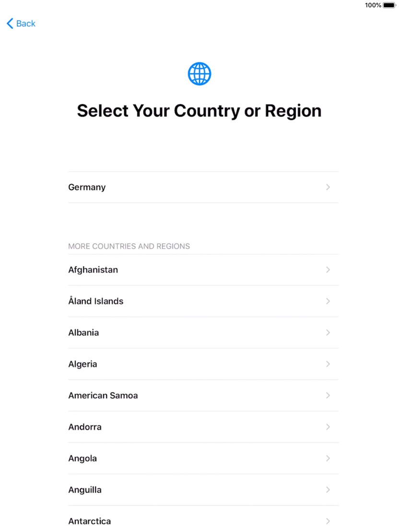This screenshot has height=532, width=399.
Task: Click the chevron beside Afghanistan
Action: pyautogui.click(x=328, y=270)
